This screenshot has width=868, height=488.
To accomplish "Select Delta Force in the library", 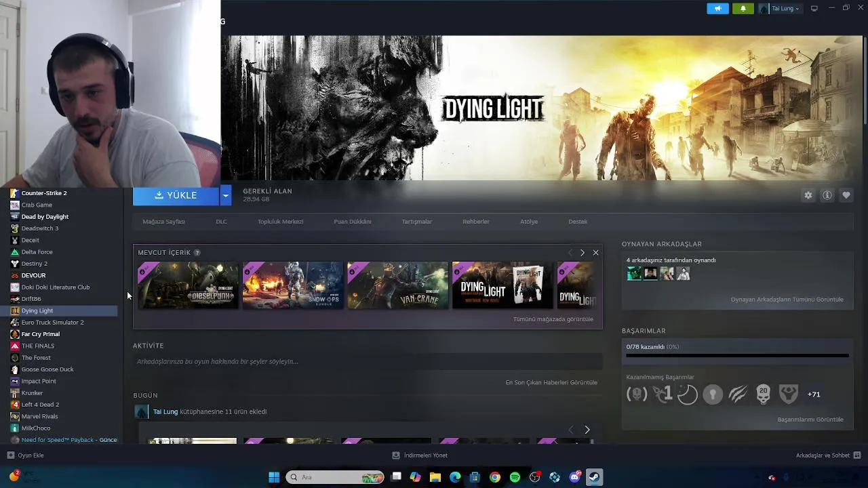I will (x=37, y=252).
